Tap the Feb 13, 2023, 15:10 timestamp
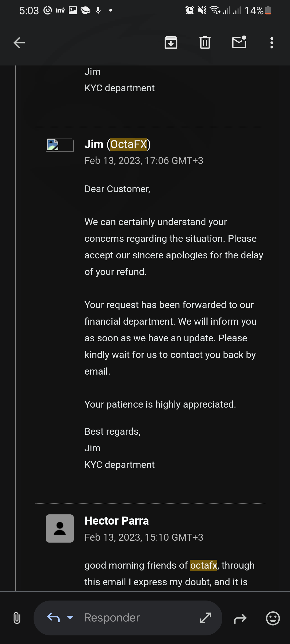 click(144, 537)
